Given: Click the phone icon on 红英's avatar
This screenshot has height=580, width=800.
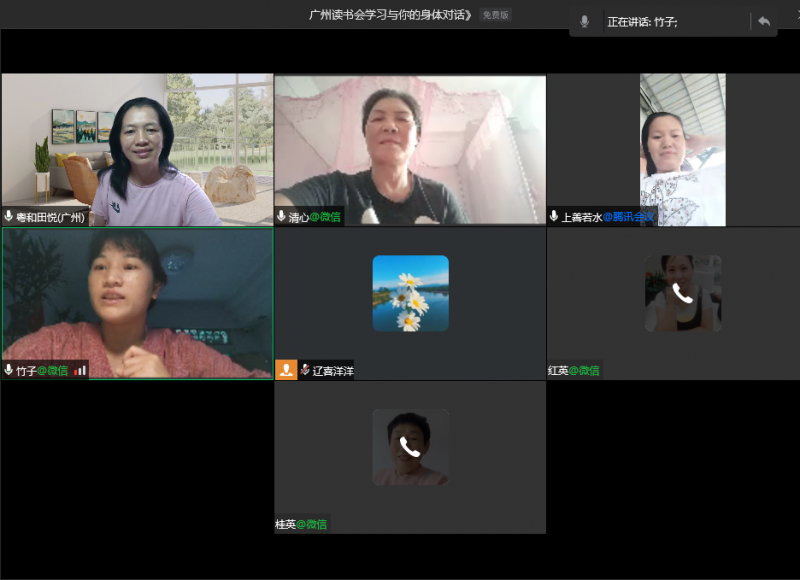Looking at the screenshot, I should [683, 293].
